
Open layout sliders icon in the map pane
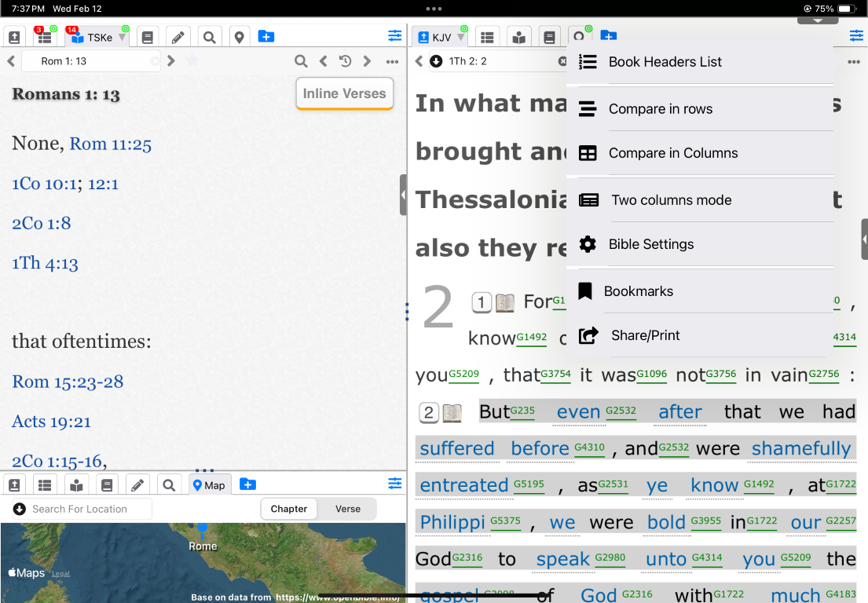(x=394, y=484)
